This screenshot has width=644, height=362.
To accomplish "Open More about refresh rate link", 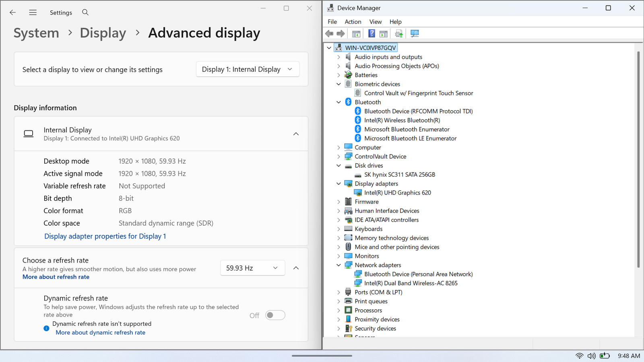I will pyautogui.click(x=56, y=277).
